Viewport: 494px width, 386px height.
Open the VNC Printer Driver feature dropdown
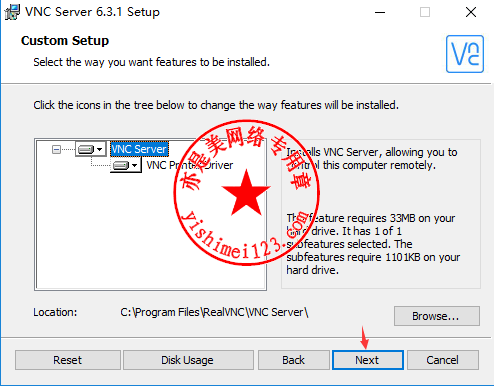(x=125, y=165)
